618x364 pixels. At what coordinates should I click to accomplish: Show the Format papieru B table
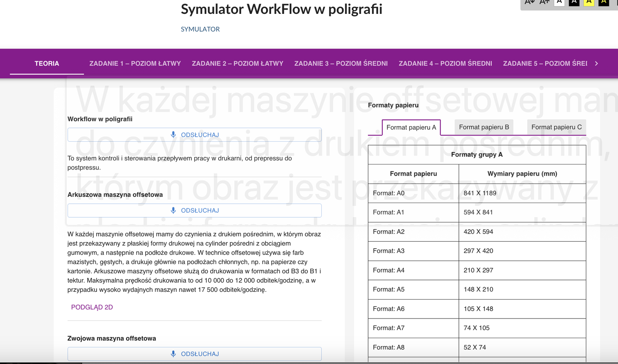(x=484, y=127)
